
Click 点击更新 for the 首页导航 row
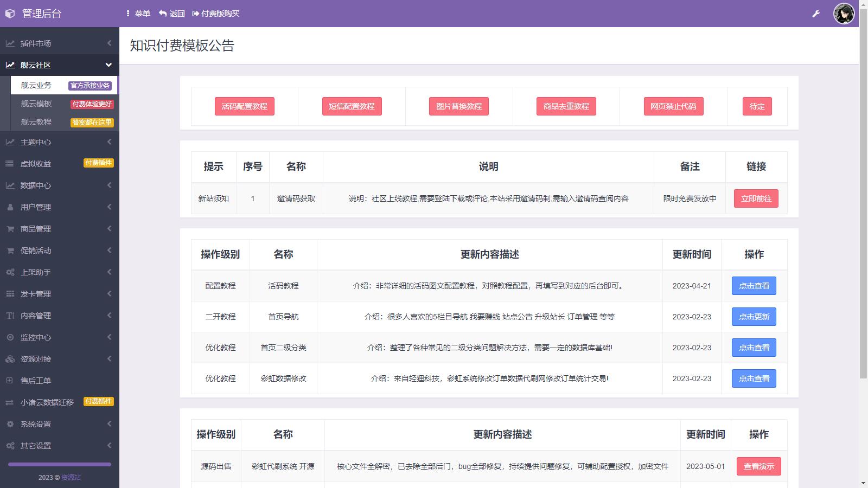[754, 317]
